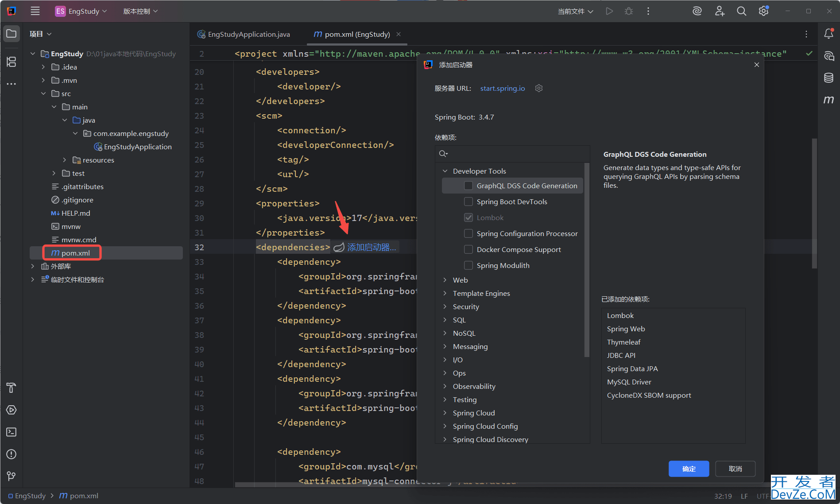Screen dimensions: 840x504
Task: Close the 添加启动器 dialog
Action: click(x=757, y=65)
